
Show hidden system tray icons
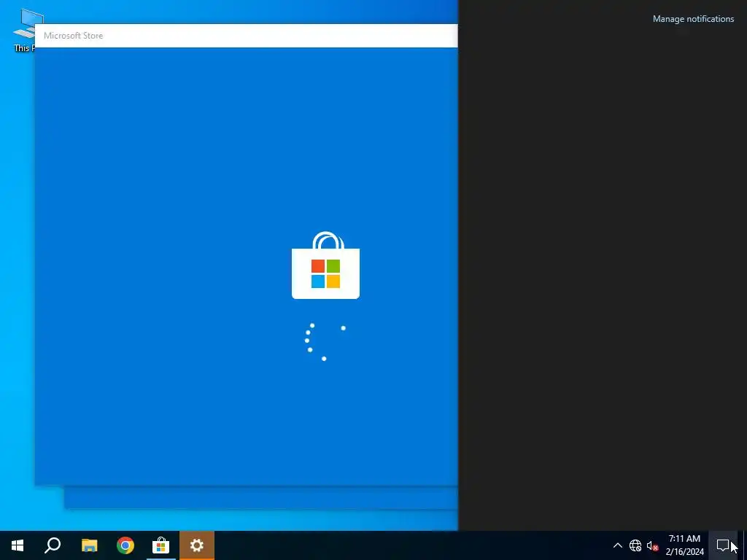617,545
